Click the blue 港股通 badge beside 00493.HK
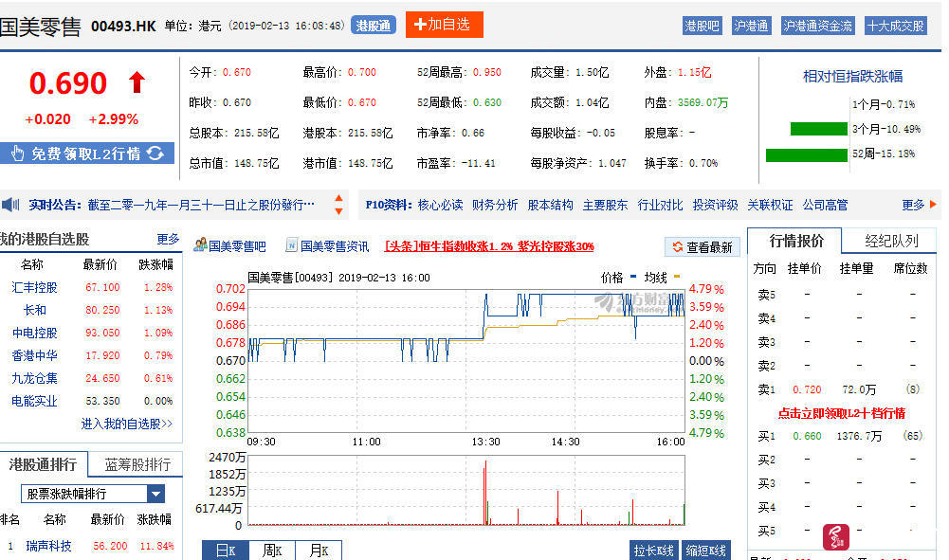The width and height of the screenshot is (949, 560). (x=374, y=25)
